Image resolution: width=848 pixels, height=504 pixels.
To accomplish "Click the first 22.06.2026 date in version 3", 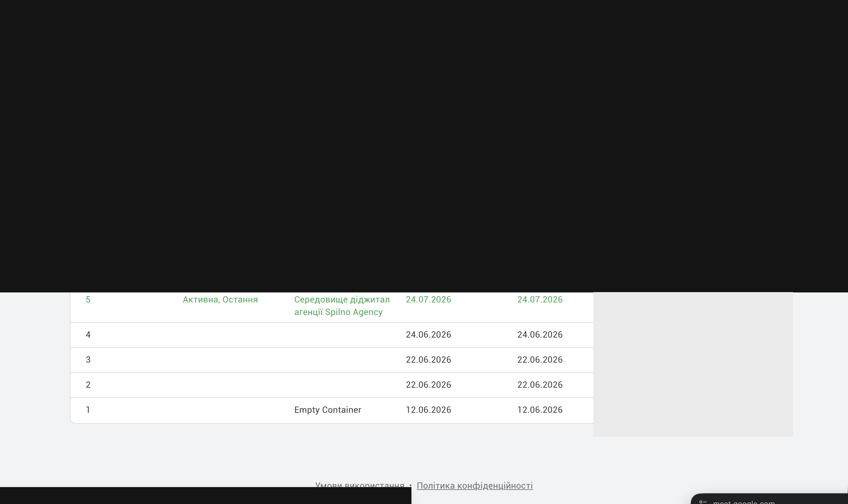I will tap(428, 360).
